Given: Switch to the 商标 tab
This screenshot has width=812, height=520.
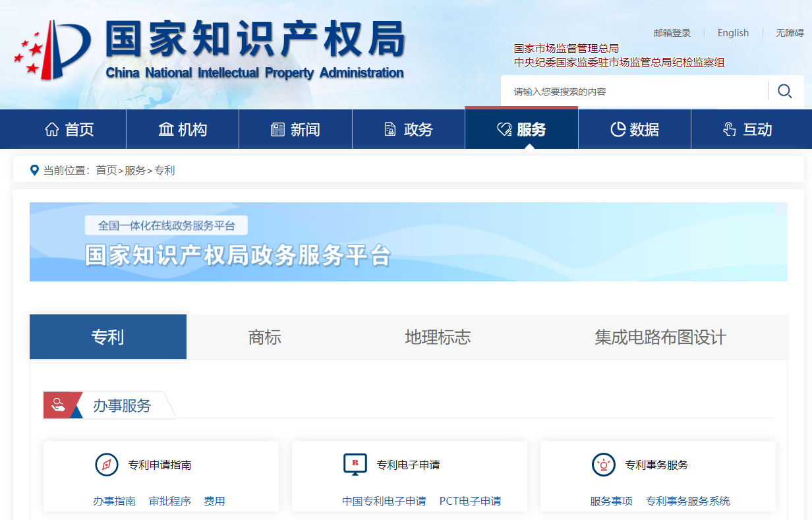Looking at the screenshot, I should [264, 337].
